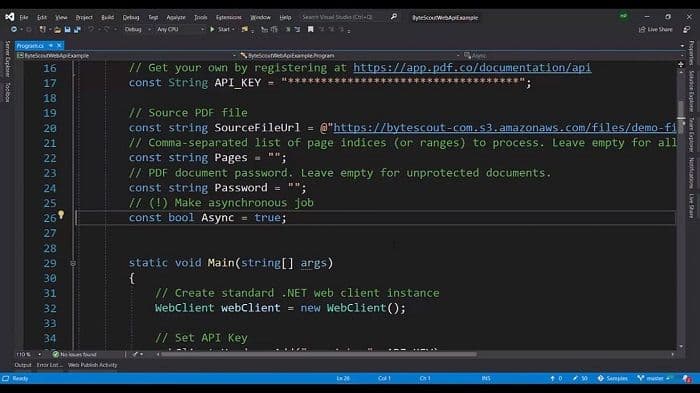Open the Help menu
Viewport: 700px width, 393px height.
[285, 17]
